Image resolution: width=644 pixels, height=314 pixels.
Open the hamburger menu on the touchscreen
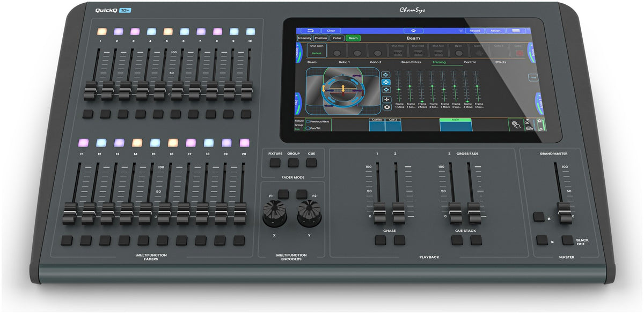click(516, 31)
